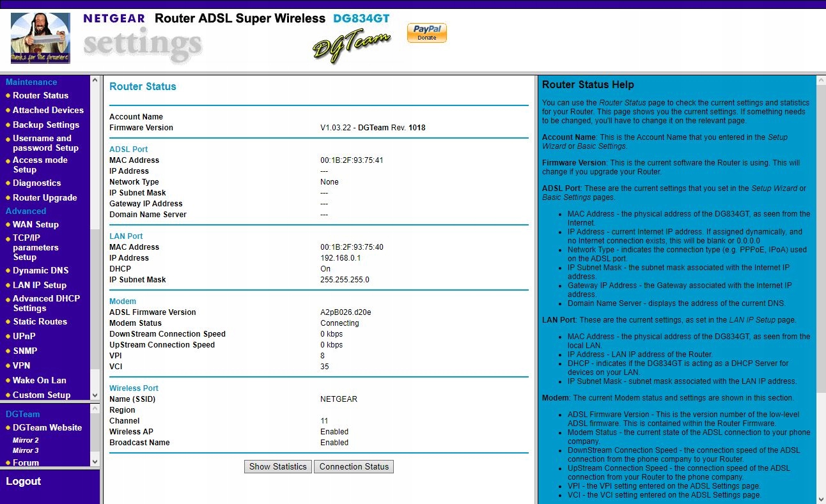Click the ADSL Port section heading
Viewport: 826px width, 504px height.
[x=129, y=149]
